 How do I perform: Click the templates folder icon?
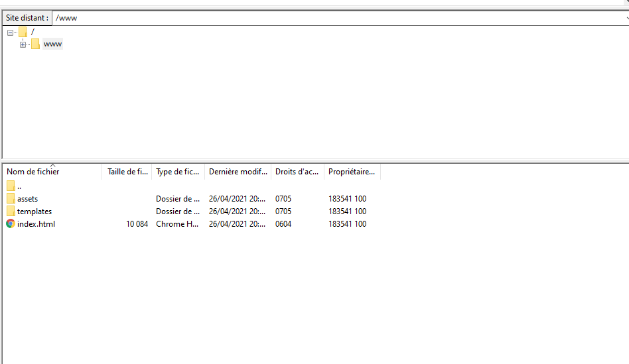(11, 212)
